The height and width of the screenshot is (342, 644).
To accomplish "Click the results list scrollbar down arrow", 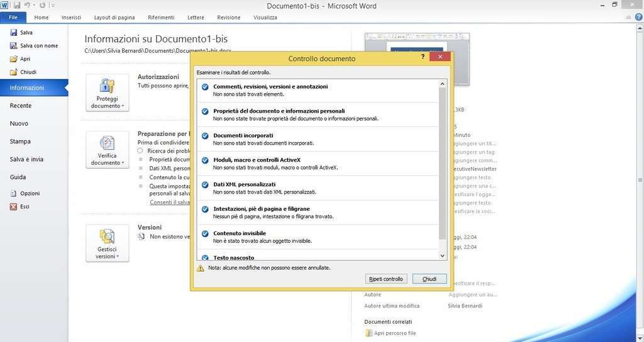I will click(442, 256).
